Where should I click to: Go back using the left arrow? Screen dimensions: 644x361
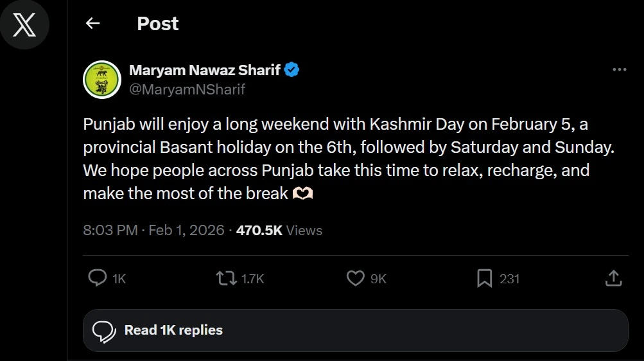(93, 24)
